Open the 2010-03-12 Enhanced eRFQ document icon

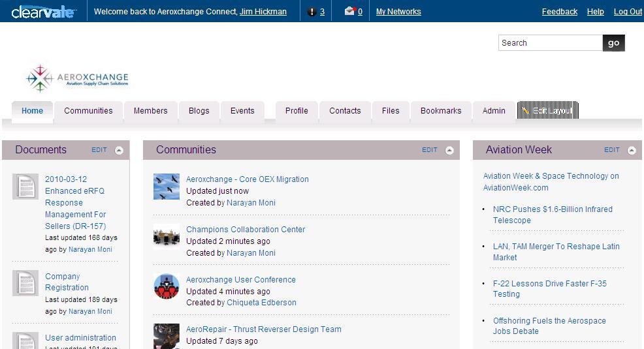pos(25,187)
